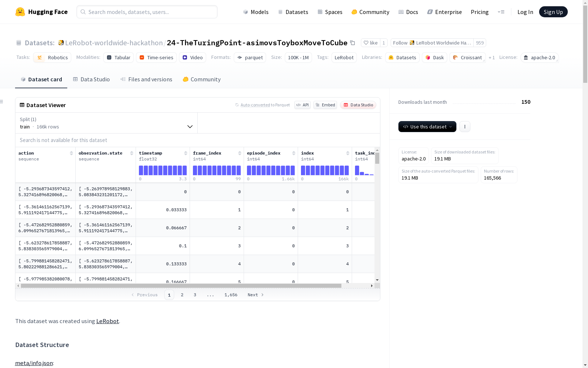
Task: Click the API button in viewer
Action: point(302,105)
